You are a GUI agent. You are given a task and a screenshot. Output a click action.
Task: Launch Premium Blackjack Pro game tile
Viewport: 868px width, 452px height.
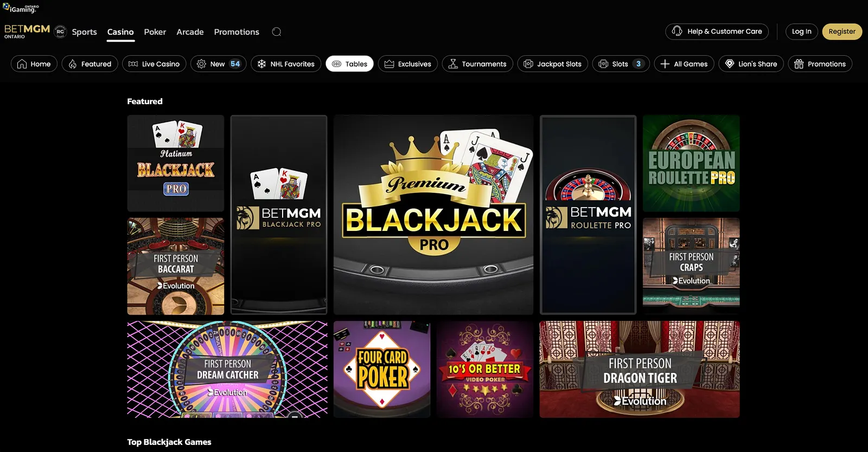tap(433, 215)
